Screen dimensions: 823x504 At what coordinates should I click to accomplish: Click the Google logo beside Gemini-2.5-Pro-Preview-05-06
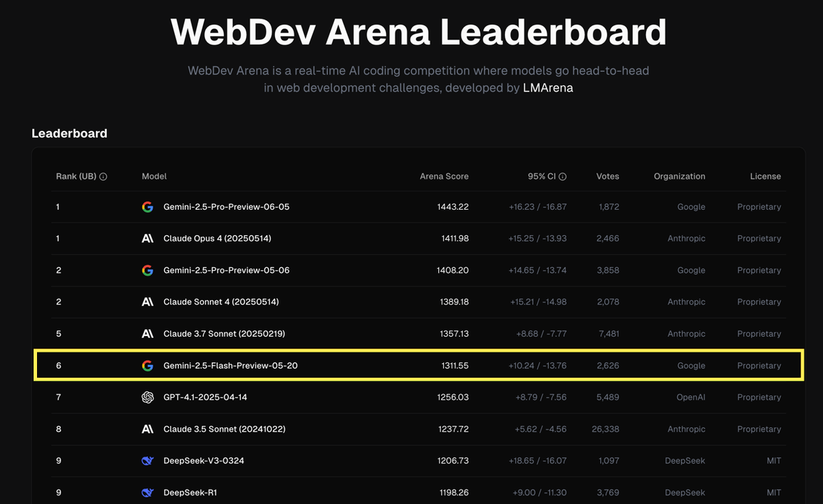click(147, 270)
